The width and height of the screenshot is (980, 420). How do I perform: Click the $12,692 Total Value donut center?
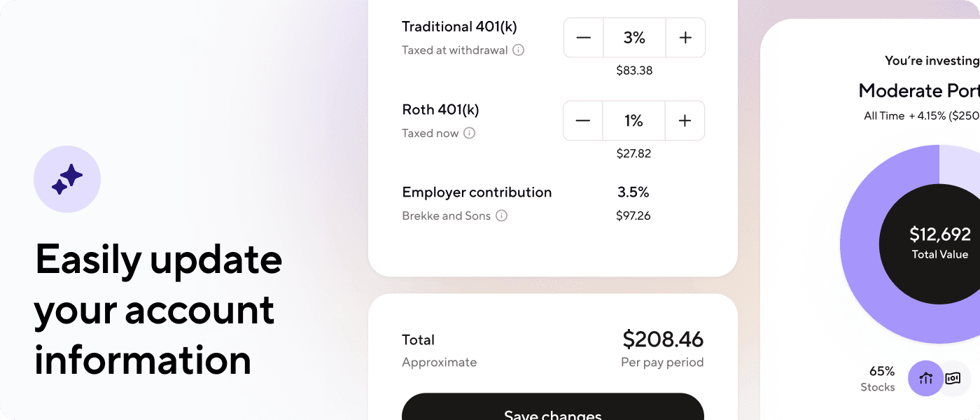click(x=939, y=244)
